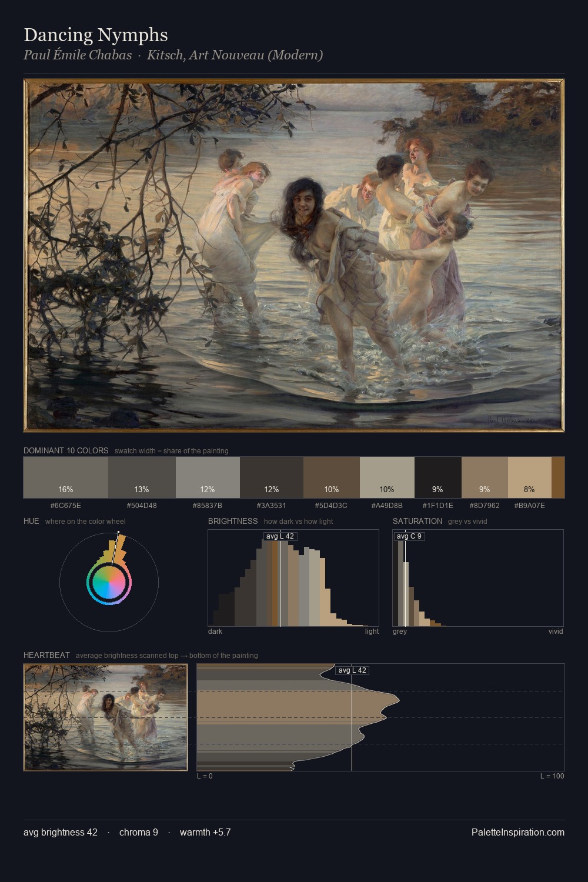Click 'where on the color wheel' caption
Image resolution: width=588 pixels, height=882 pixels.
85,522
